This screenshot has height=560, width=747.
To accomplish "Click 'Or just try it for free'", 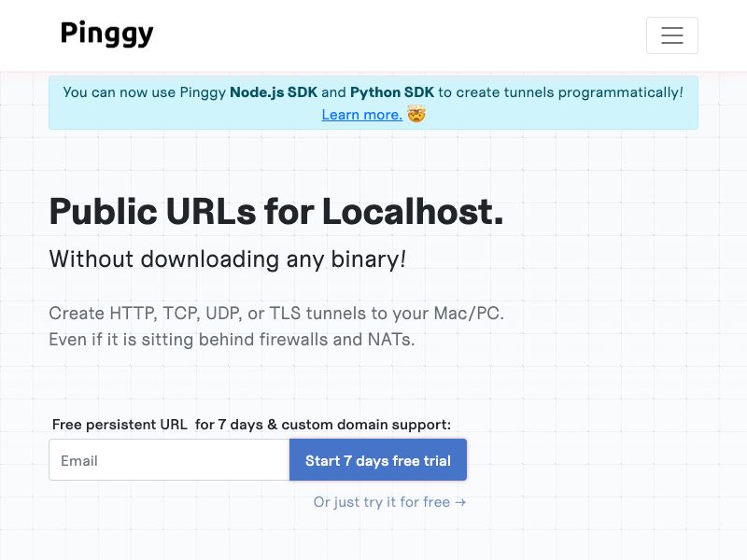I will point(383,502).
